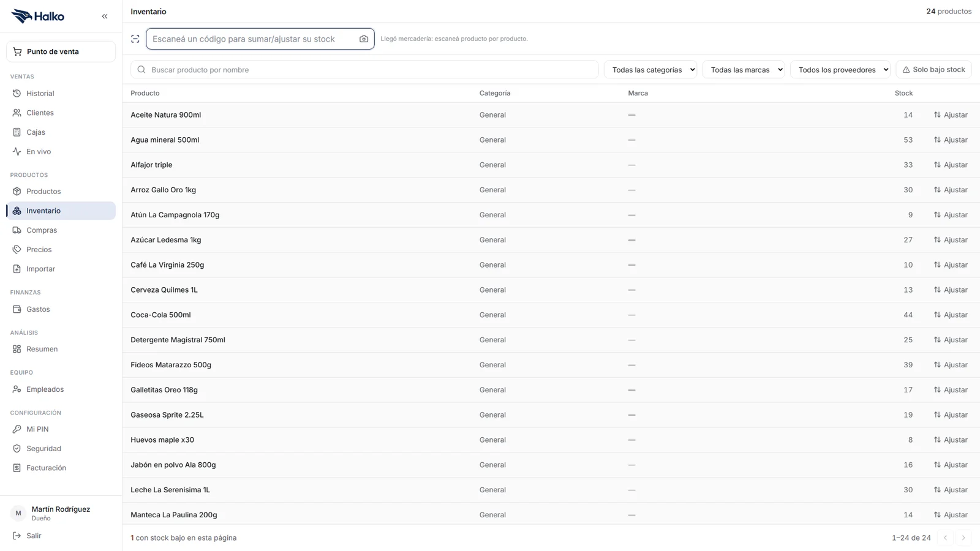Select Gaseosa Sprite 2.25L product name

coord(167,415)
